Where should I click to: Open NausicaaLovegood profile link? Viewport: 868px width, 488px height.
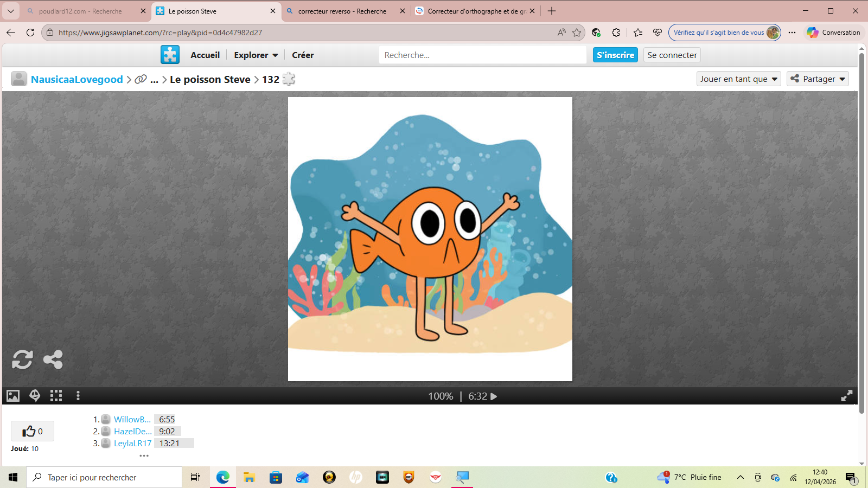(77, 80)
